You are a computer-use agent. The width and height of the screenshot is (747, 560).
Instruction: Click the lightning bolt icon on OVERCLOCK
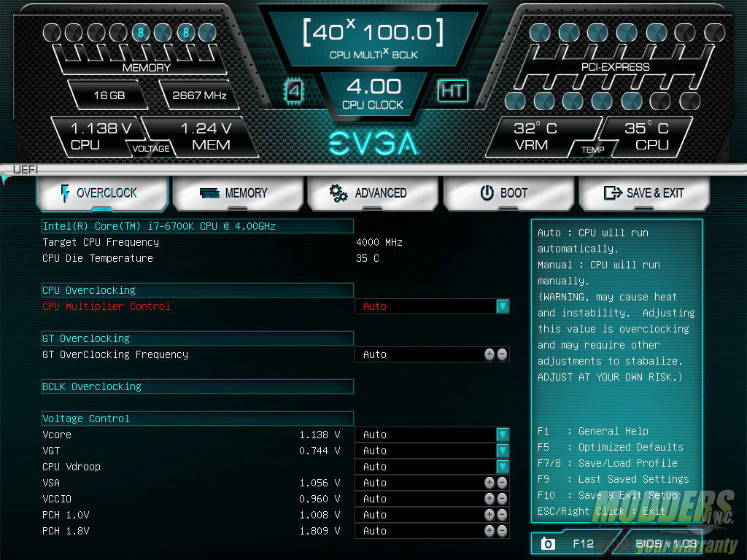click(65, 193)
